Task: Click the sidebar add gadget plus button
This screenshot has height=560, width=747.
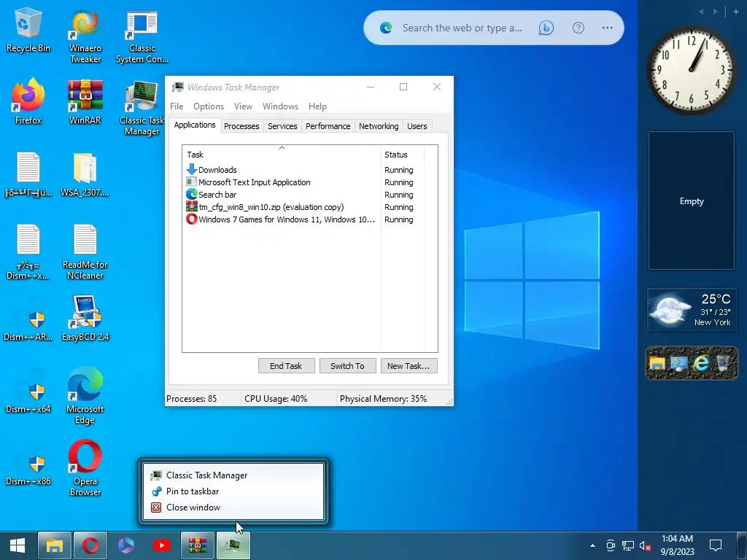Action: point(736,12)
